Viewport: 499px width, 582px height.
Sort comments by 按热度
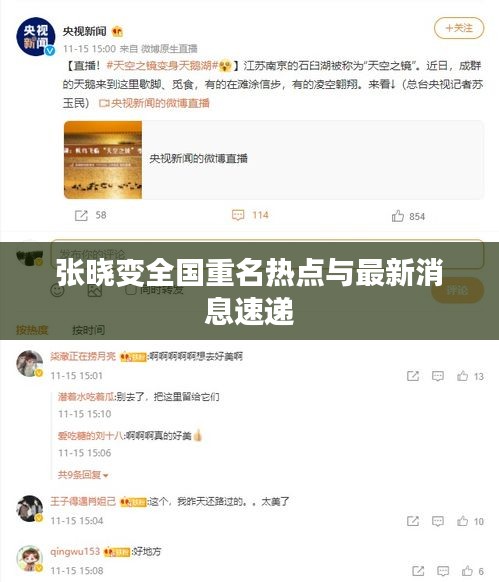pos(32,330)
